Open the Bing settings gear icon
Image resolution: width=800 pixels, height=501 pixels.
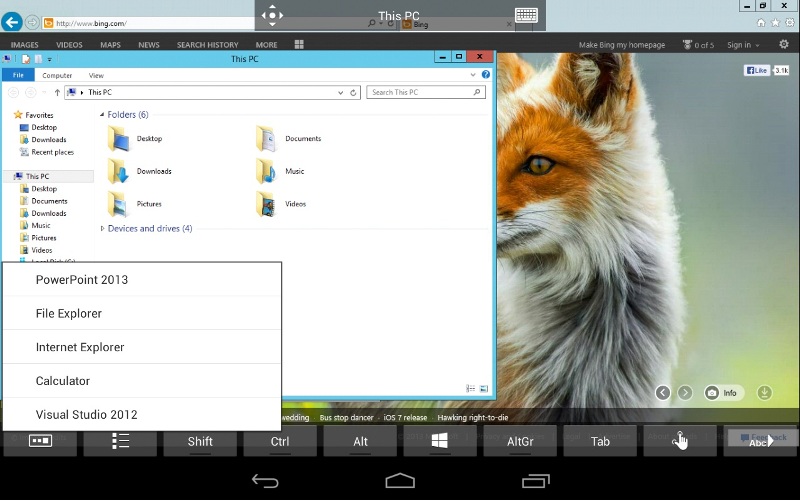pyautogui.click(x=783, y=44)
